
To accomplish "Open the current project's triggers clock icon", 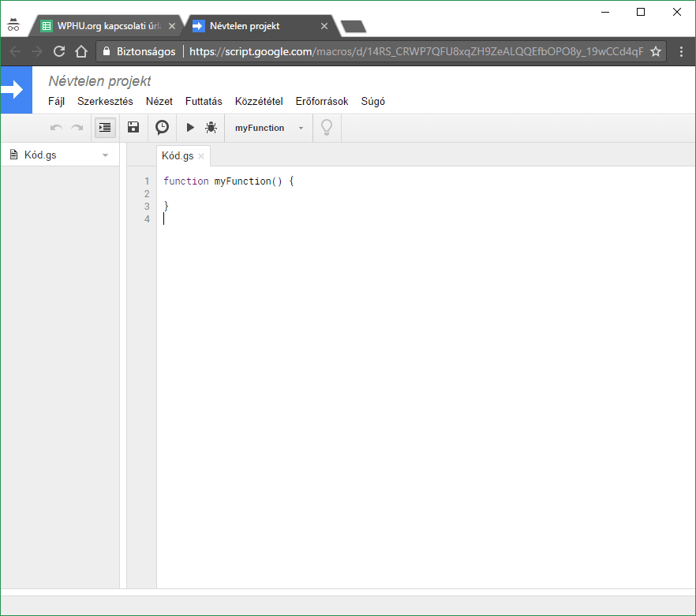I will tap(162, 128).
